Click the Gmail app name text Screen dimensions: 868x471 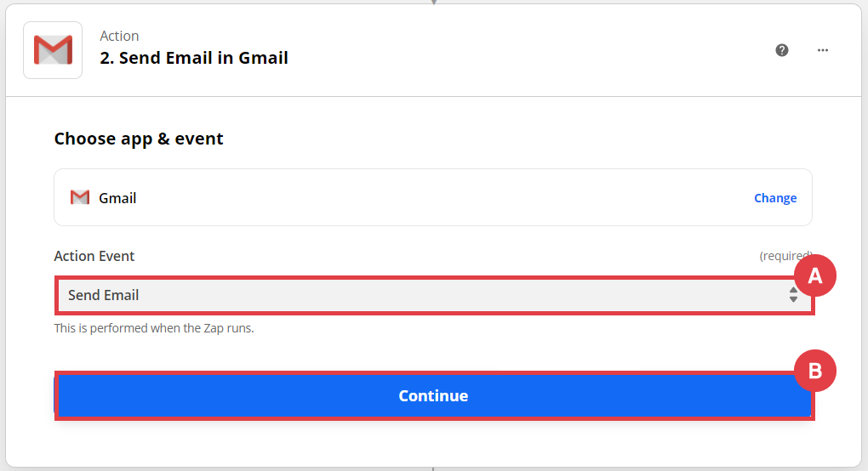click(x=117, y=198)
